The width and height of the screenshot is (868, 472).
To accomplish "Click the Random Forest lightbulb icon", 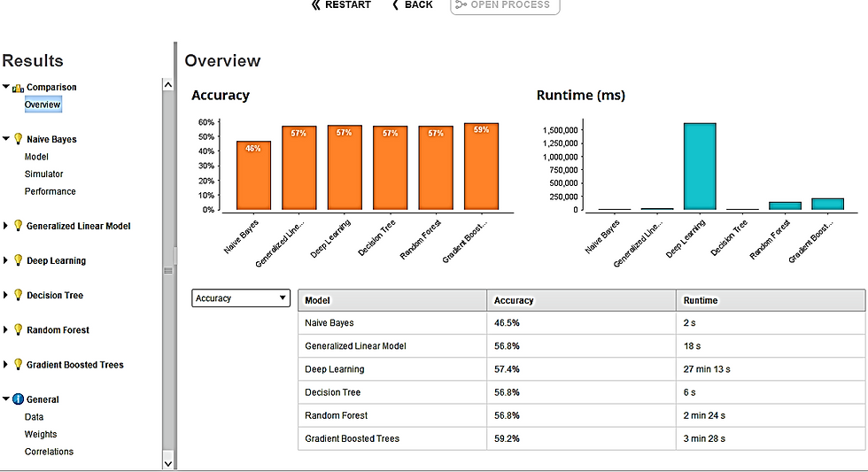I will coord(18,329).
